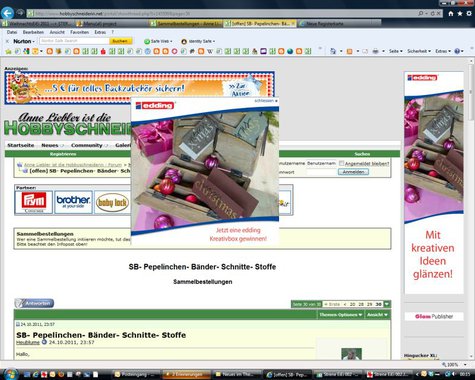Open the home page icon
Viewport: 475px width, 380px height.
point(451,13)
